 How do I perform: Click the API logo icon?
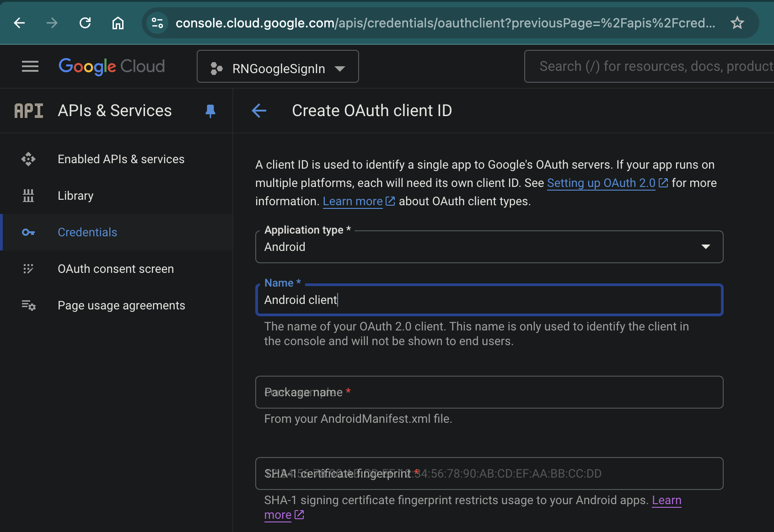(x=28, y=111)
